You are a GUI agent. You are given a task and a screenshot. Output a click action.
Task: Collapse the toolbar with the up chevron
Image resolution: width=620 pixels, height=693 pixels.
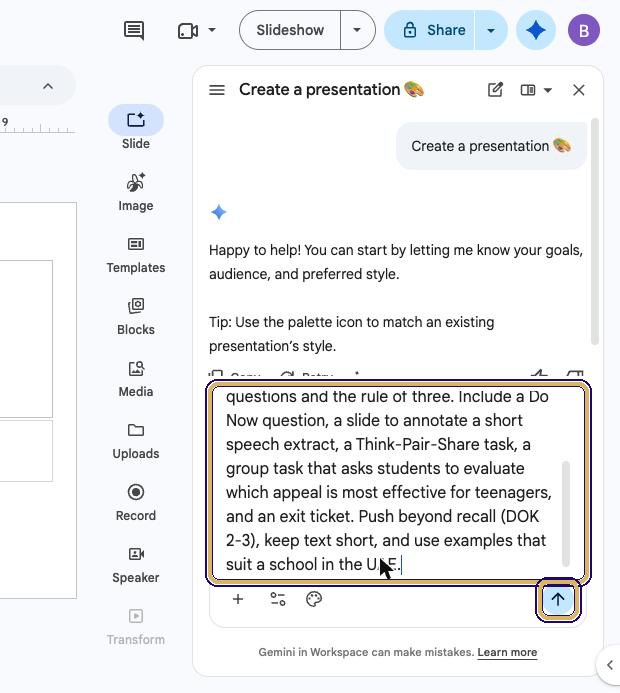coord(48,86)
